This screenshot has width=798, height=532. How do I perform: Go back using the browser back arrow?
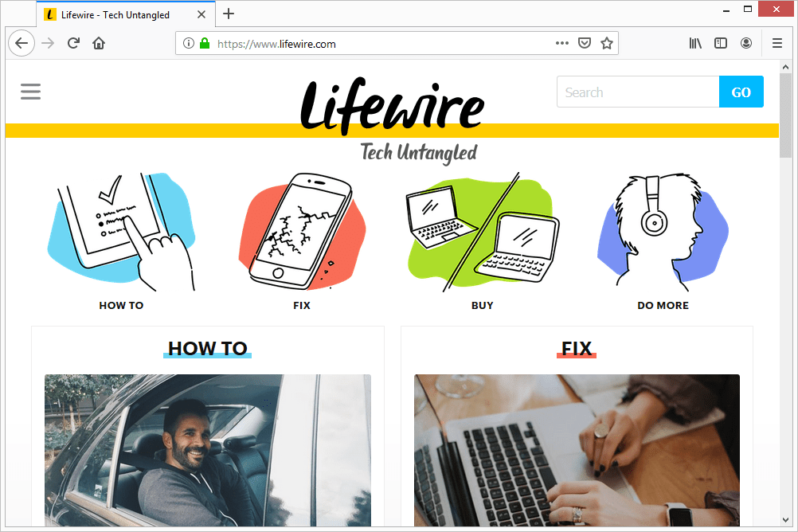[22, 43]
